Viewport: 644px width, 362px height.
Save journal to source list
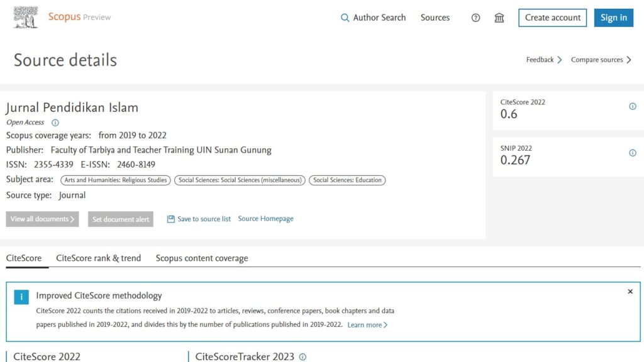tap(199, 219)
